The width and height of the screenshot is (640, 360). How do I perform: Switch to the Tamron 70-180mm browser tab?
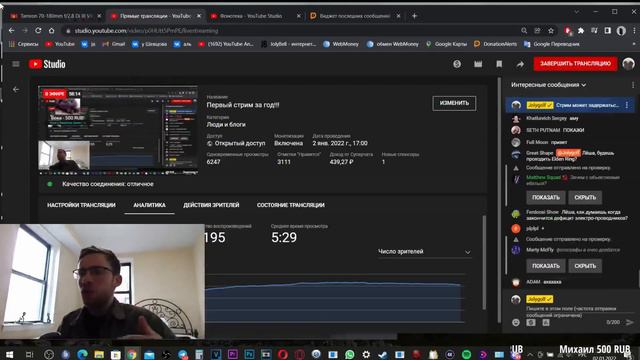[x=56, y=16]
